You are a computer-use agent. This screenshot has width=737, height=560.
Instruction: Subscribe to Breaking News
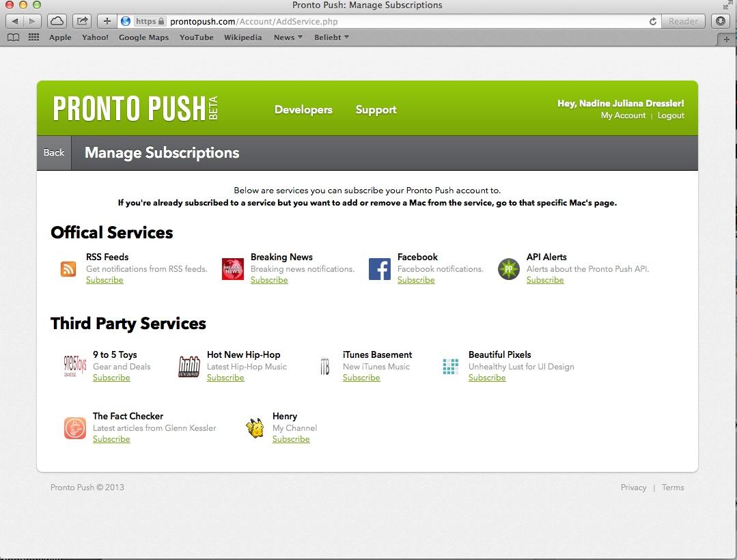click(x=269, y=280)
